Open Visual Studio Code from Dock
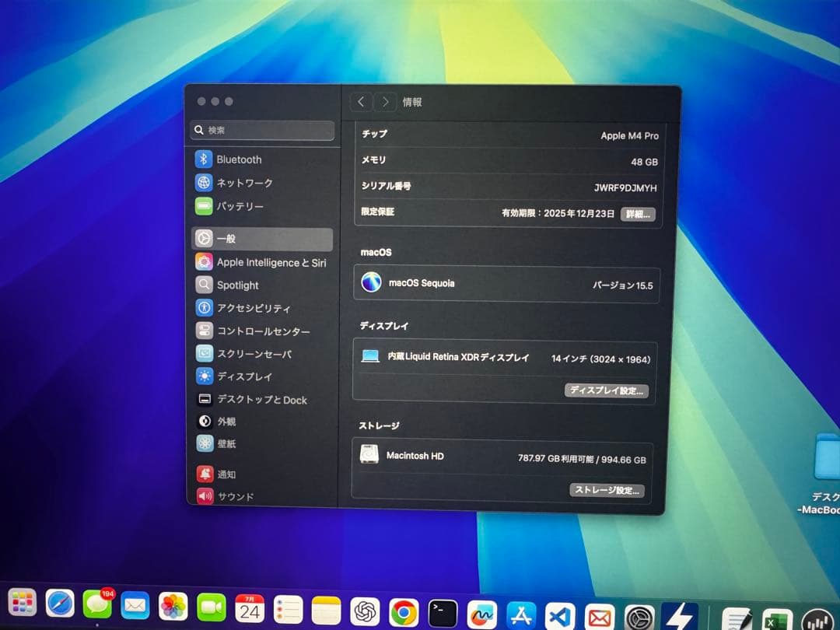Image resolution: width=840 pixels, height=630 pixels. (560, 617)
